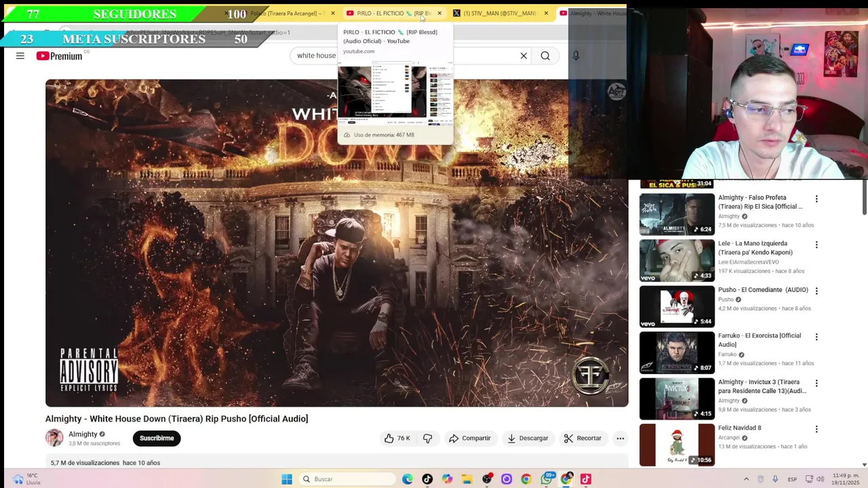Viewport: 868px width, 488px height.
Task: Open Almighty channel avatar
Action: [54, 438]
